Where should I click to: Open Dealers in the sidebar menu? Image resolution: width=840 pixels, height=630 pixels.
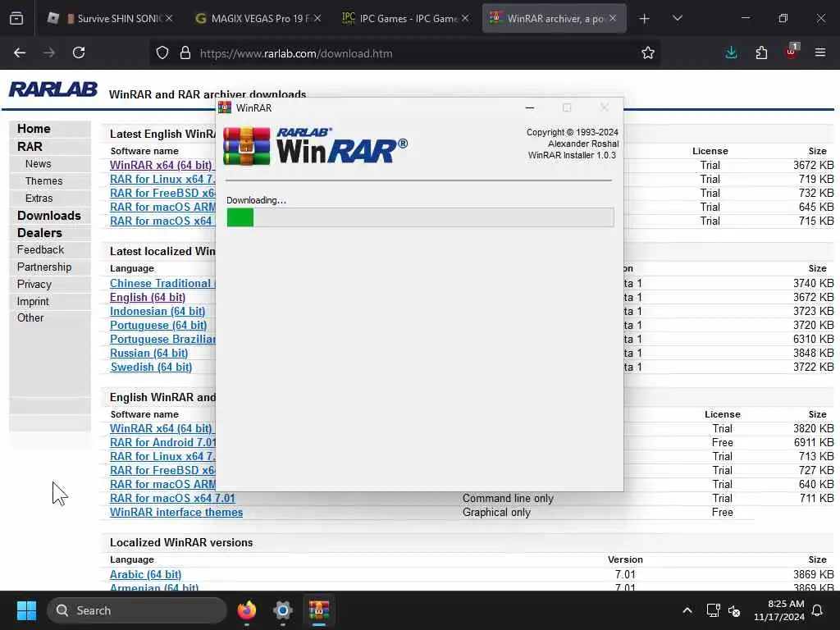coord(39,232)
